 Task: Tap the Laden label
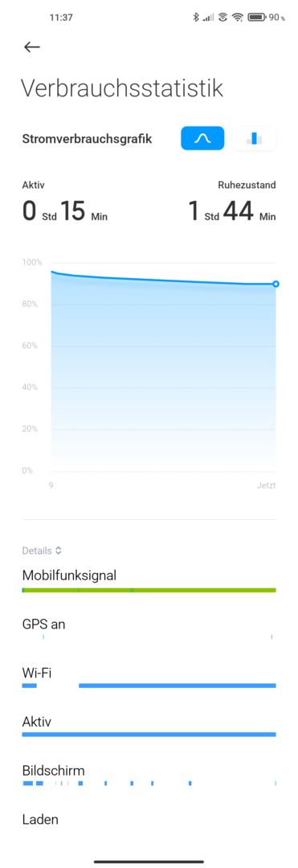coord(40,819)
